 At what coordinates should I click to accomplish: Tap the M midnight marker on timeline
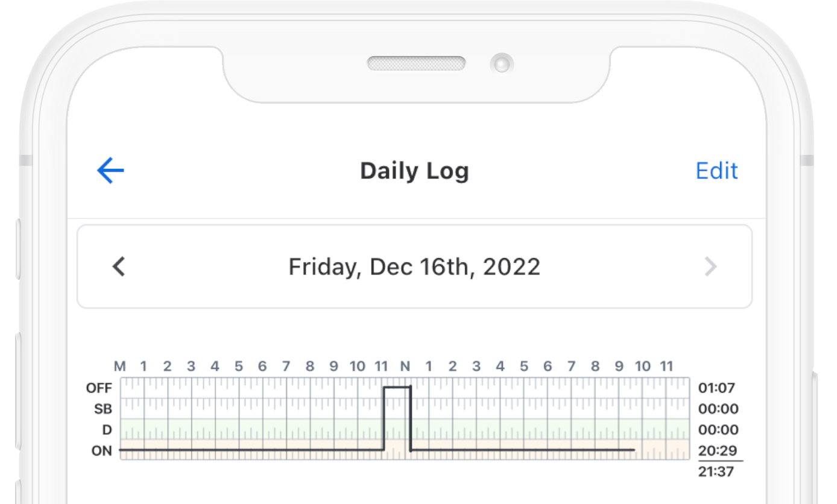coord(120,366)
